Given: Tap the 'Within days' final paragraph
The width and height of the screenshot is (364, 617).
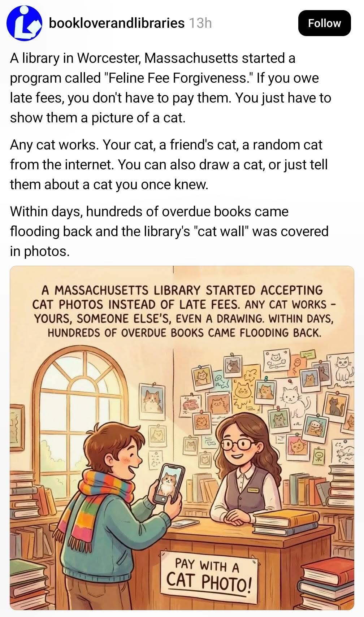Looking at the screenshot, I should (x=169, y=231).
